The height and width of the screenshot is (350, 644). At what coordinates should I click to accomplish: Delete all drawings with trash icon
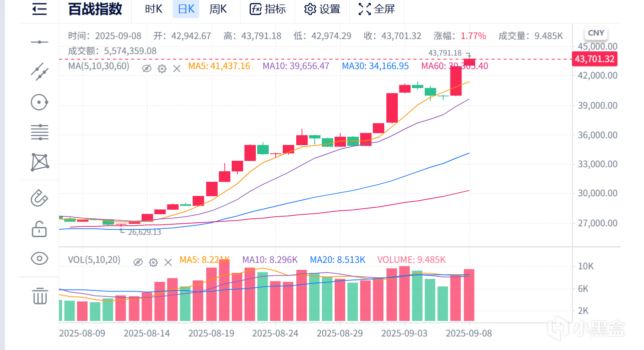point(40,296)
